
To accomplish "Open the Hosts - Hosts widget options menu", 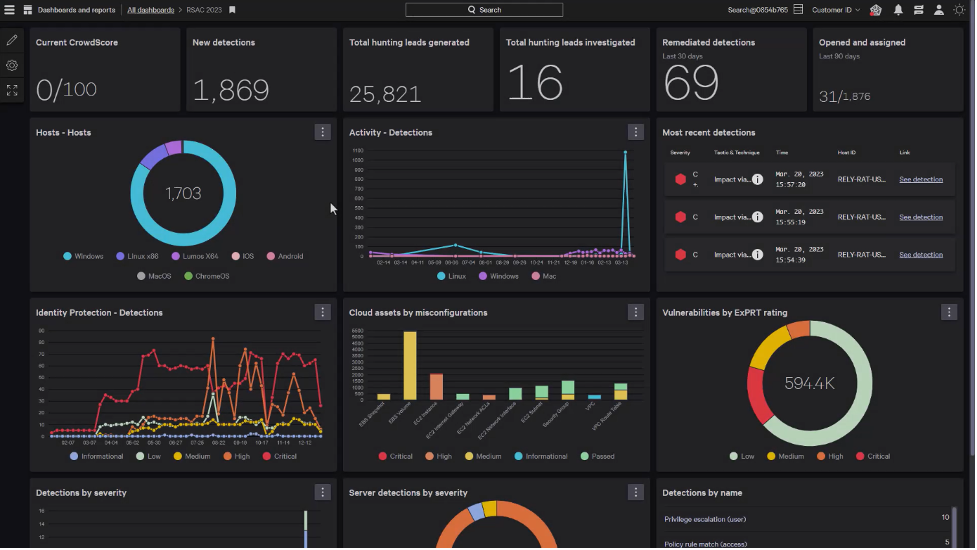I will [322, 132].
